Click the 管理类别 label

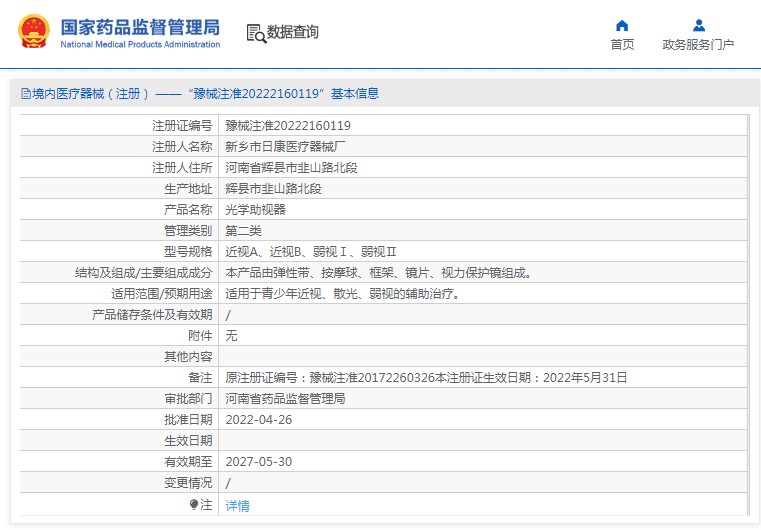click(x=188, y=231)
